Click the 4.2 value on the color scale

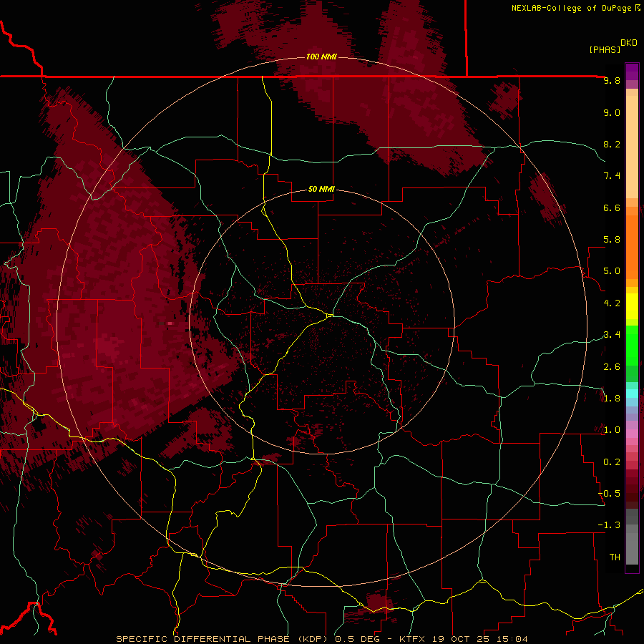(612, 303)
